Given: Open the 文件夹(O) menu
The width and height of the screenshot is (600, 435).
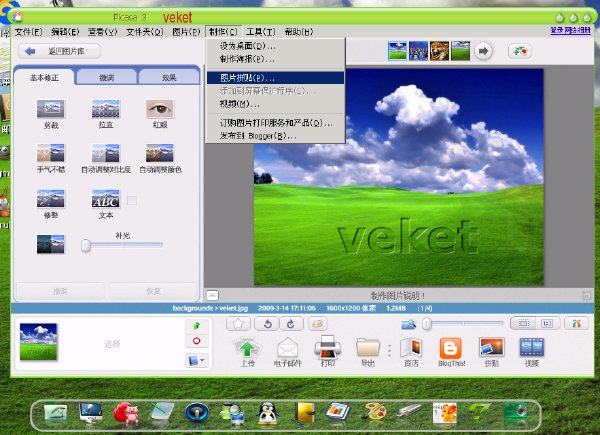Looking at the screenshot, I should point(145,32).
